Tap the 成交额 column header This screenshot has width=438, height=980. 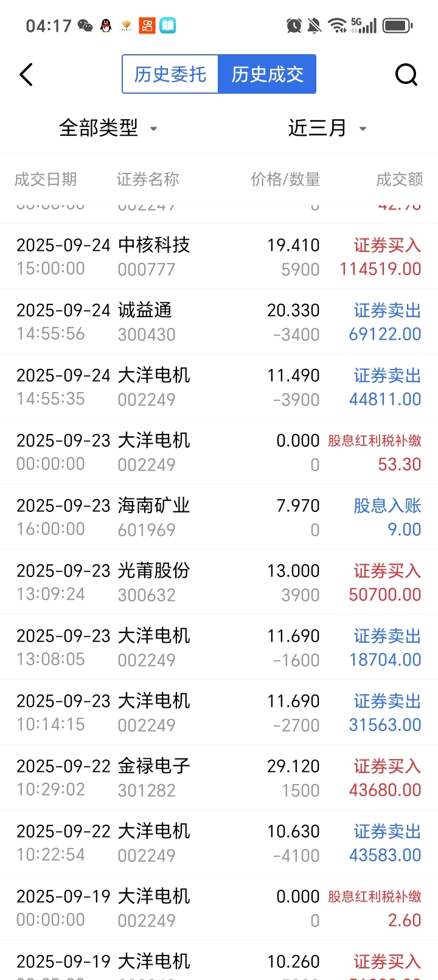[399, 179]
